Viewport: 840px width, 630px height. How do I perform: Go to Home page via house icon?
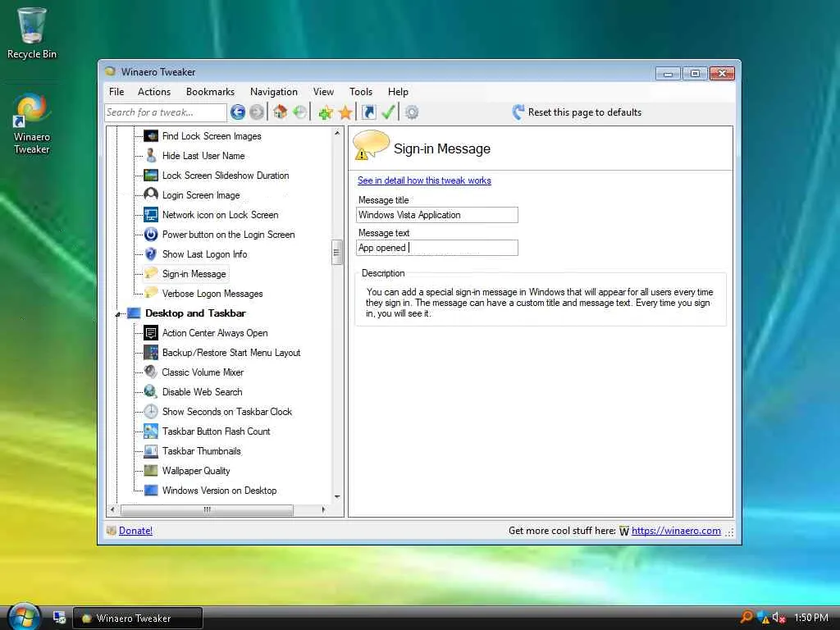(280, 112)
